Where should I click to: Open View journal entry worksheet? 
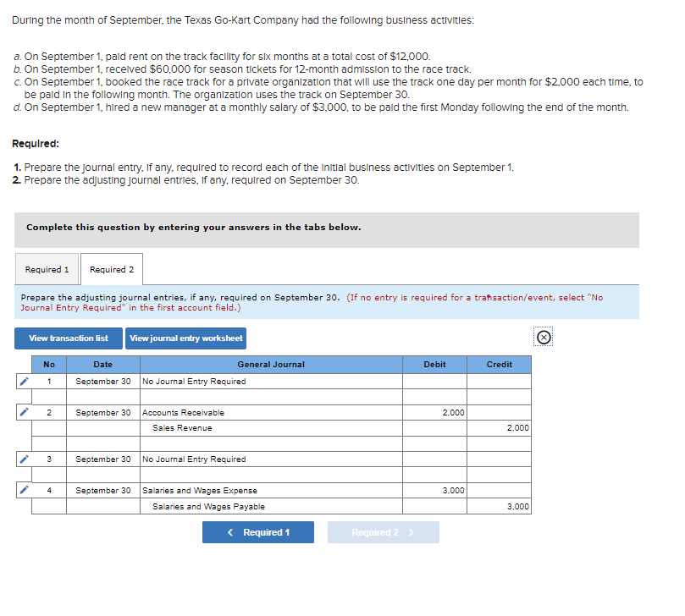coord(185,338)
